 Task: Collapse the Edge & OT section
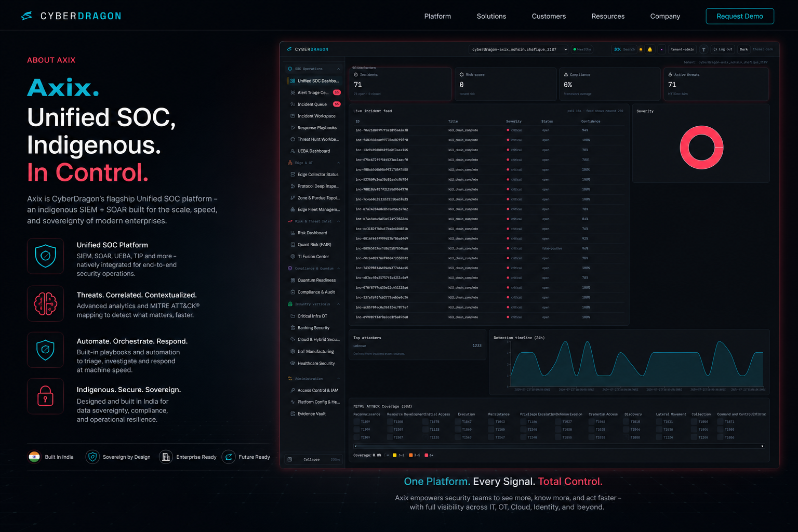click(339, 163)
